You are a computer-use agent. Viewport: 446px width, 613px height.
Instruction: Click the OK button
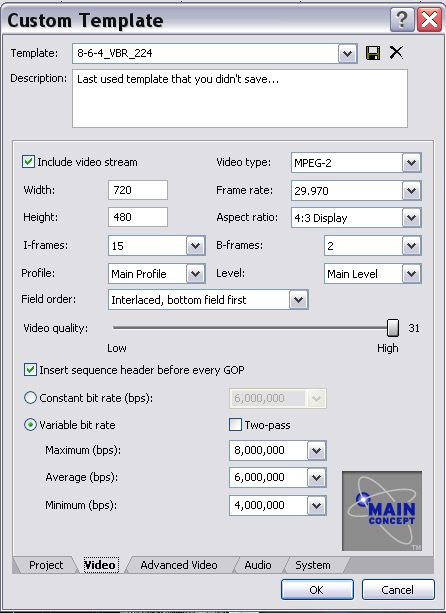317,590
